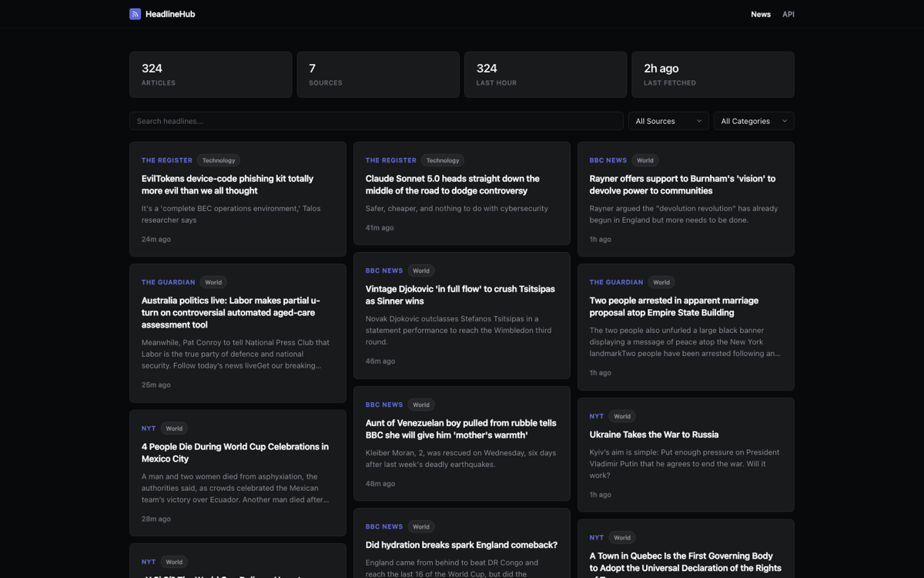Screen dimensions: 924x578
Task: Click the '24m ago' timestamp
Action: [156, 239]
